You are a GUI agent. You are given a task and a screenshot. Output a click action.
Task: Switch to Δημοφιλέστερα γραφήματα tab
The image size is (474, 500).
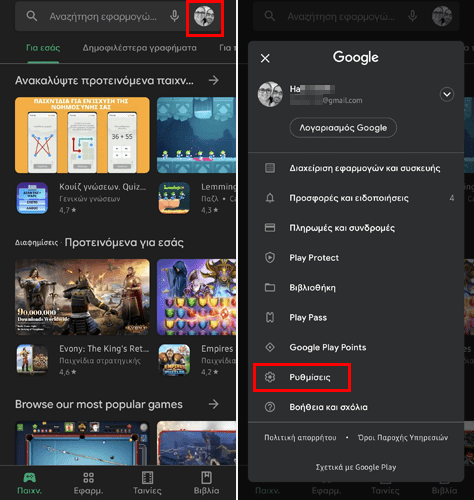pyautogui.click(x=139, y=48)
